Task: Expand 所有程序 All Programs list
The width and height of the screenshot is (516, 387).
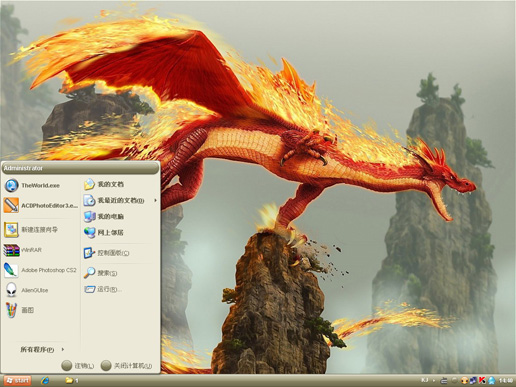Action: 42,349
